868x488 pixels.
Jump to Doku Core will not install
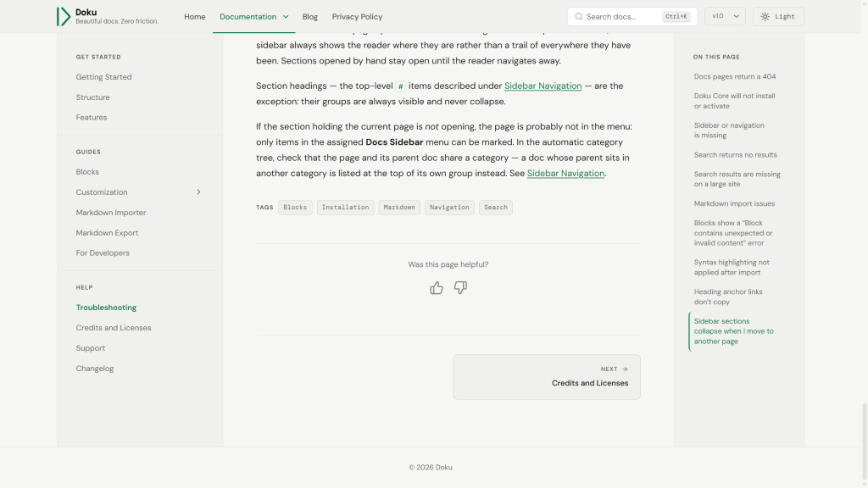click(x=735, y=101)
